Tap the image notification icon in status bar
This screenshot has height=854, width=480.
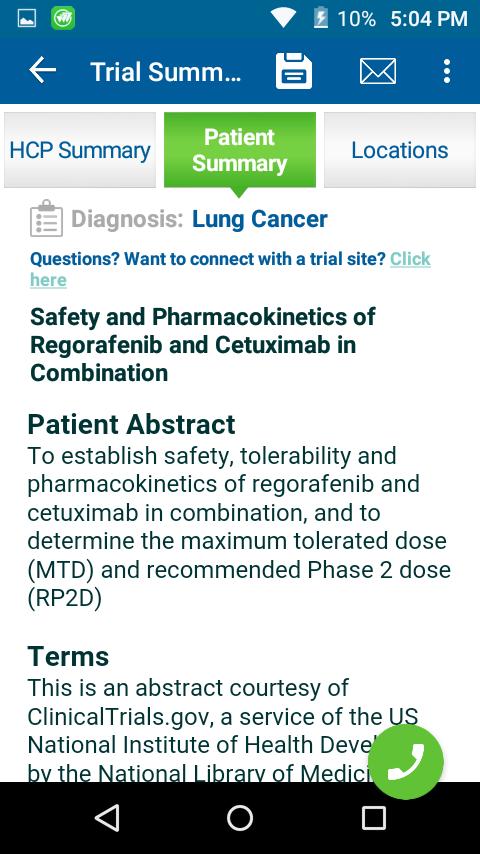pos(27,19)
